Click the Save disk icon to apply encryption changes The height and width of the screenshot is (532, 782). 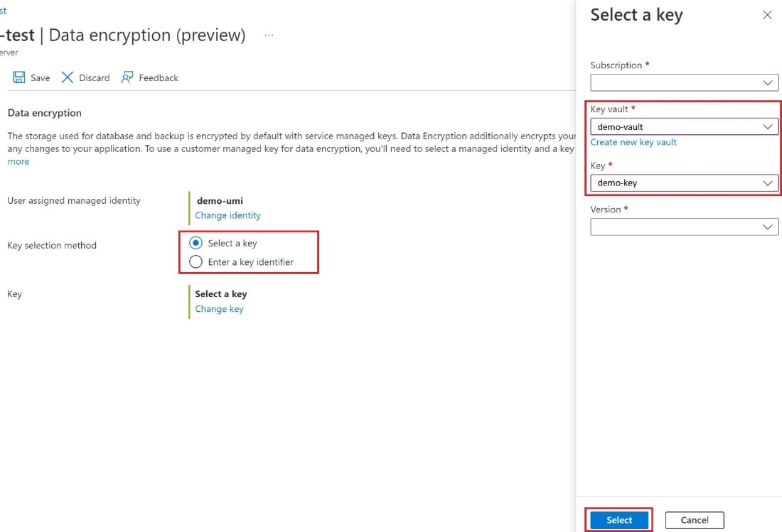(20, 77)
